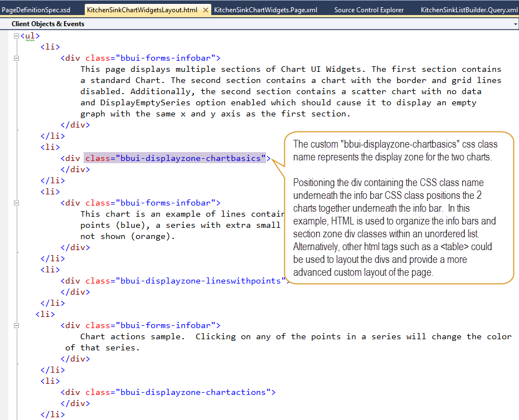
Task: Click the 'graph with the same x and y axis' line
Action: tap(215, 114)
